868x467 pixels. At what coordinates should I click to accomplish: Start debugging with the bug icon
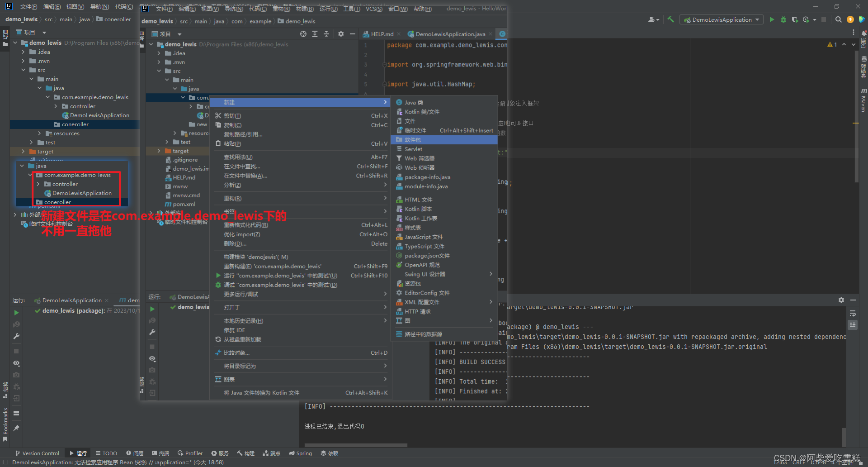point(783,19)
